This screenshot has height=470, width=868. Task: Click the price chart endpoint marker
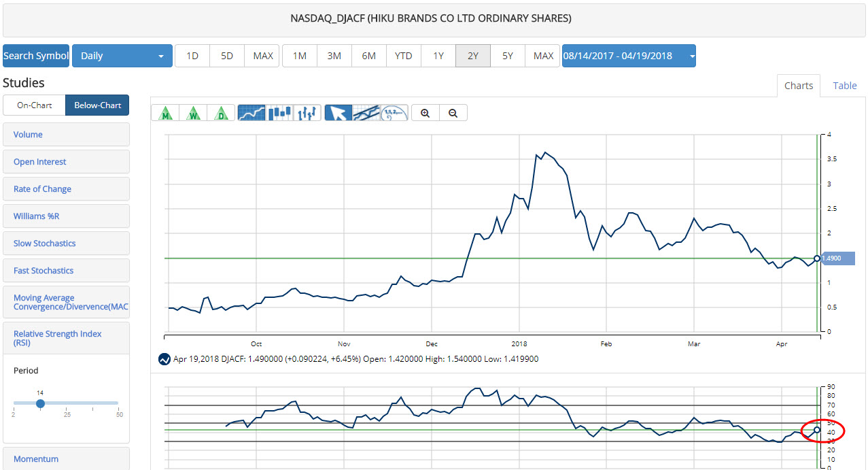[x=817, y=258]
